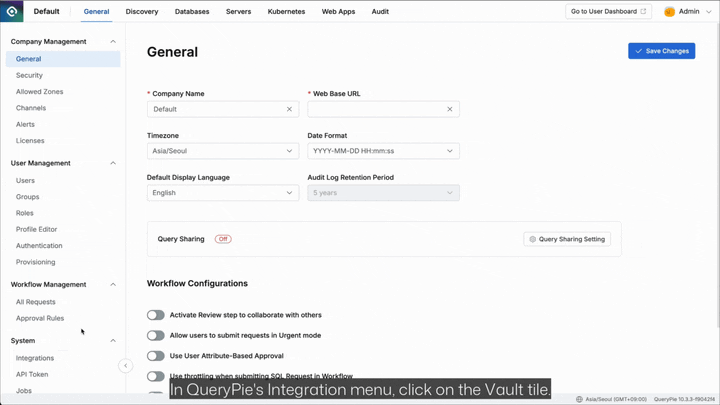Collapse the Workflow Management section
The height and width of the screenshot is (405, 720).
[113, 285]
